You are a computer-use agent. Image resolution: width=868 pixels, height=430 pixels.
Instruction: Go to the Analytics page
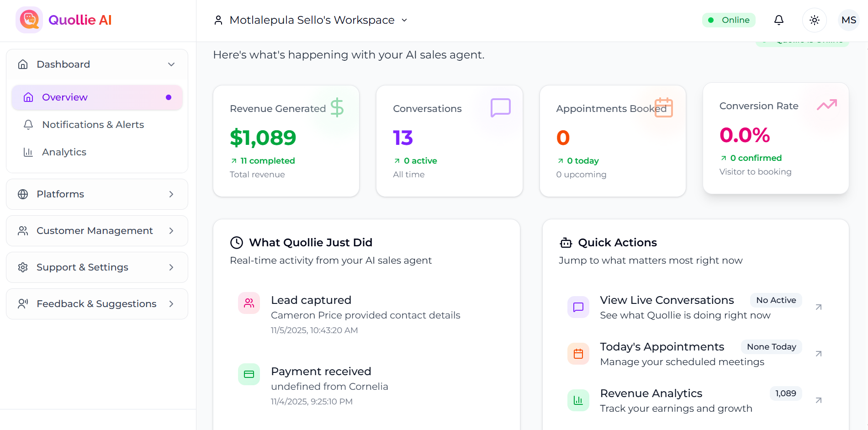tap(97, 152)
